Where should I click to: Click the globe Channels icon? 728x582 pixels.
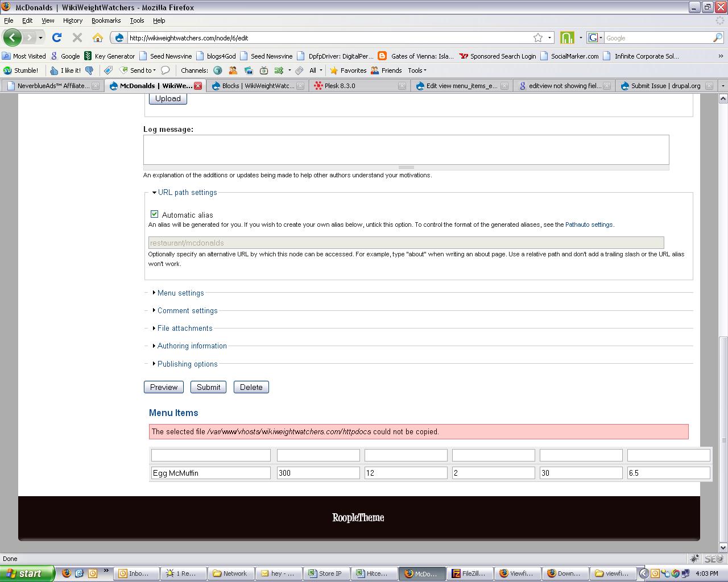pos(218,70)
